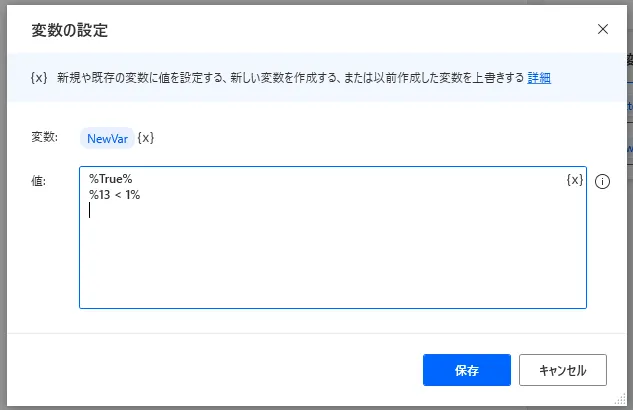This screenshot has width=633, height=410.
Task: Click the info icon beside value field
Action: pos(602,181)
